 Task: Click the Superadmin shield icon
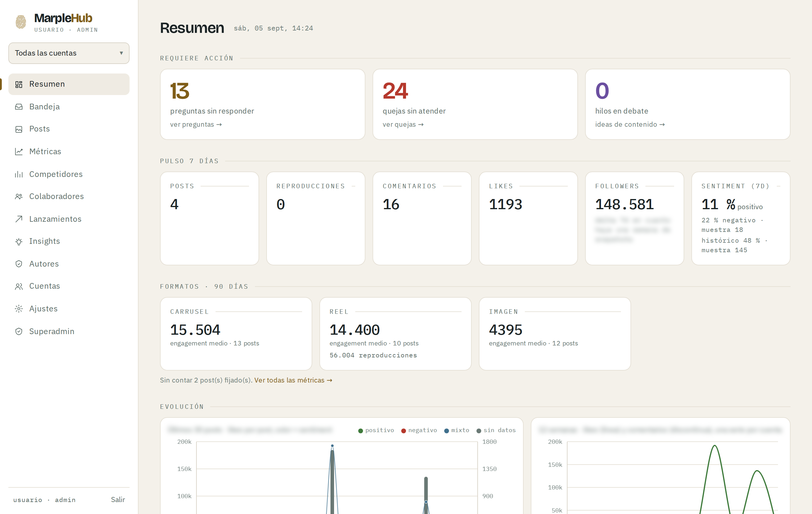19,331
